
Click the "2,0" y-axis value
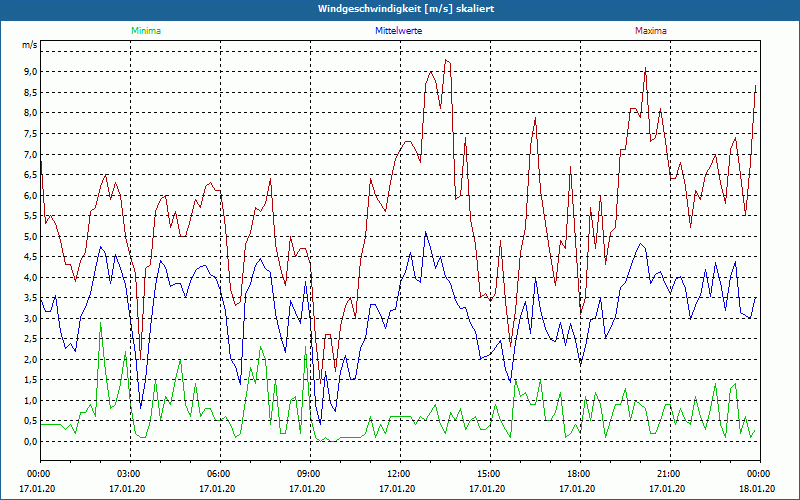coord(31,359)
